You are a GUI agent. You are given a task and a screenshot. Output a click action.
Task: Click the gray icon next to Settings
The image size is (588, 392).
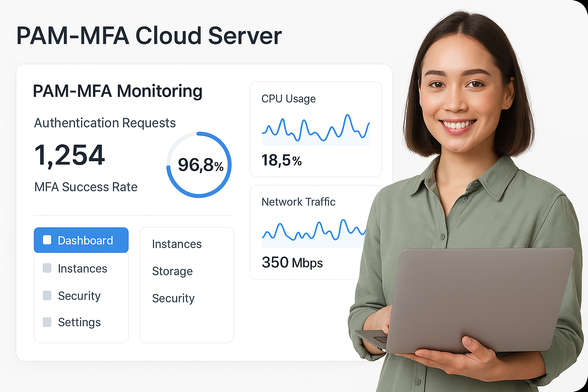47,322
